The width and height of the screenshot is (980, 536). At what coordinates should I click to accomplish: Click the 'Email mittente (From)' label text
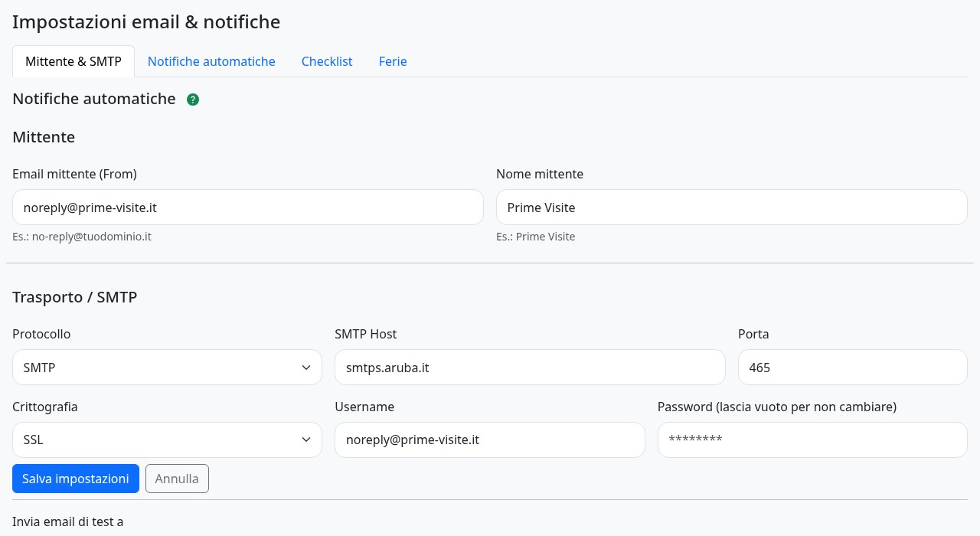tap(74, 174)
